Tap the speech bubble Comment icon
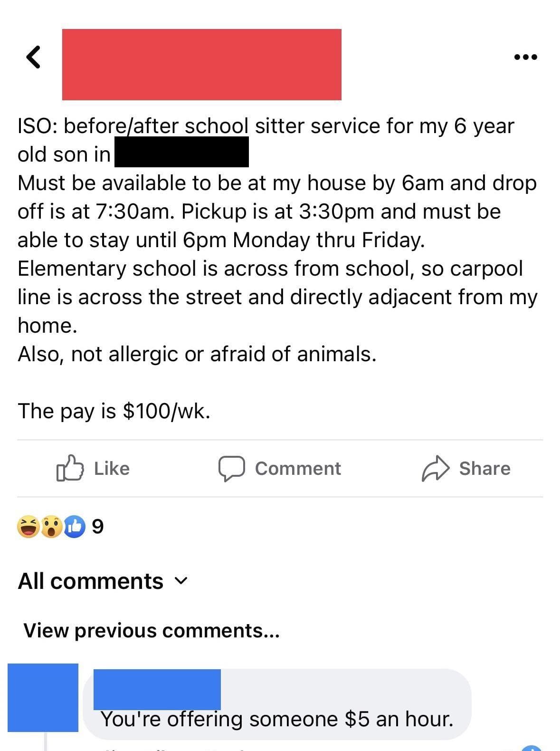Image resolution: width=560 pixels, height=751 pixels. 231,468
